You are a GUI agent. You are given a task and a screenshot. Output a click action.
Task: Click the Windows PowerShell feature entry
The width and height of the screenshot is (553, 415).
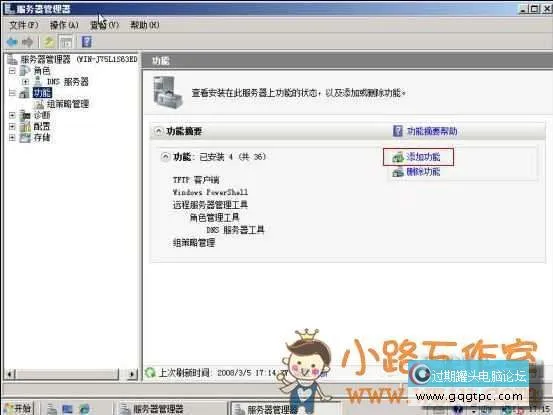(210, 192)
